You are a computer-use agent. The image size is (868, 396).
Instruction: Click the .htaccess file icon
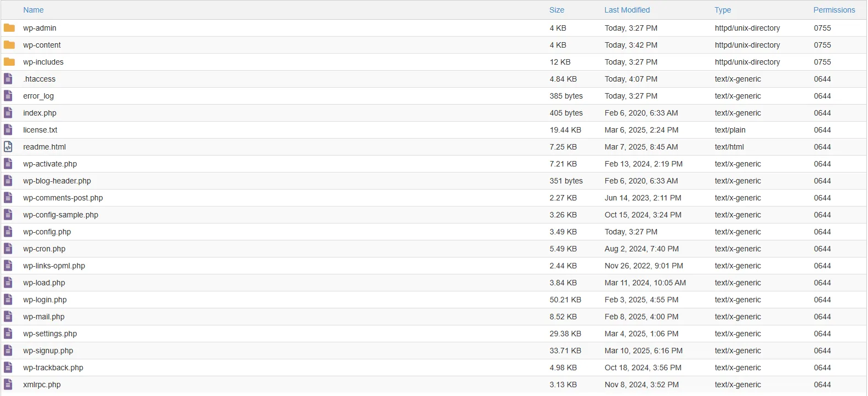[x=8, y=79]
